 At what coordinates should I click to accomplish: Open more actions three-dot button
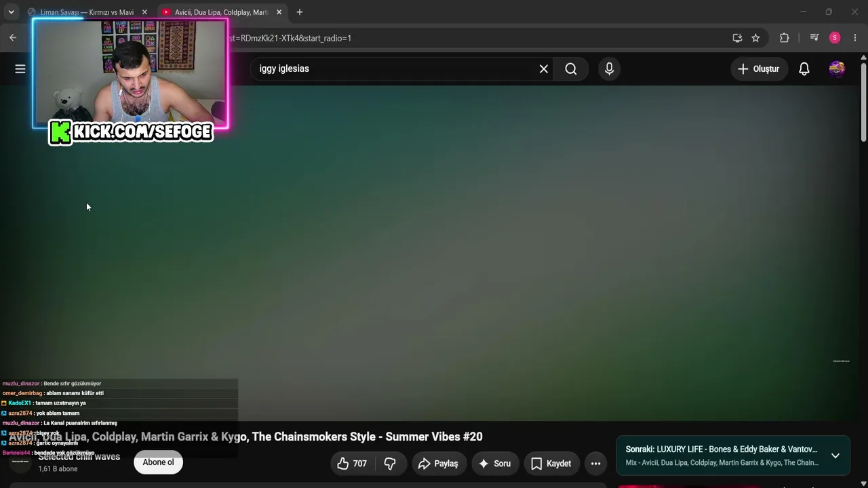pyautogui.click(x=596, y=464)
